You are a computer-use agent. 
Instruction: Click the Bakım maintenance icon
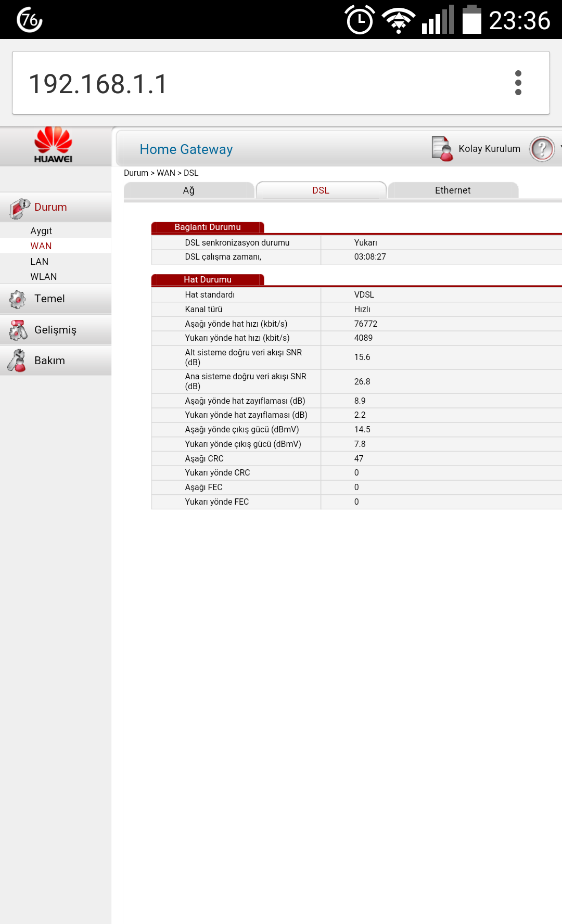click(x=17, y=361)
